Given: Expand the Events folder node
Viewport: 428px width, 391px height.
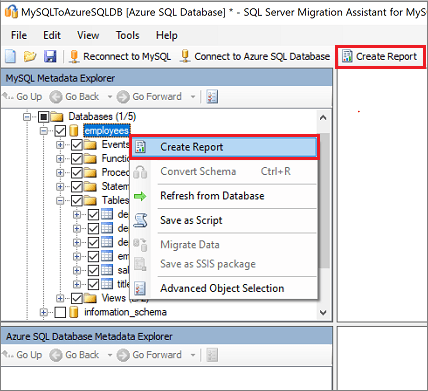Looking at the screenshot, I should click(x=60, y=145).
